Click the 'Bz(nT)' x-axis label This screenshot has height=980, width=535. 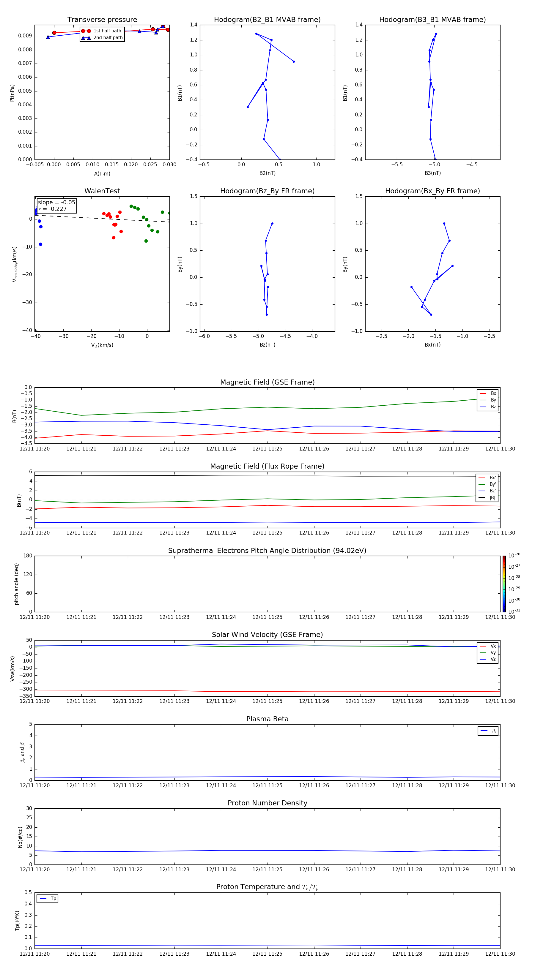pos(267,345)
